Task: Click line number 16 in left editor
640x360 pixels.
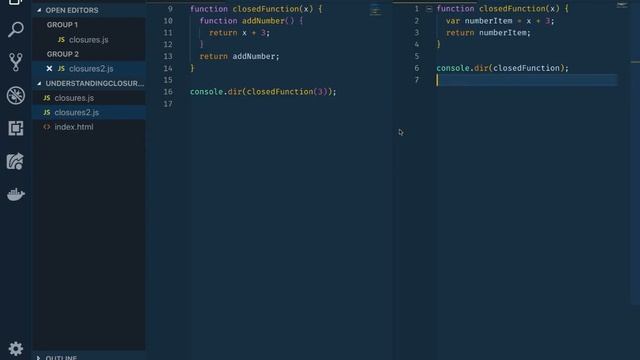Action: point(168,92)
